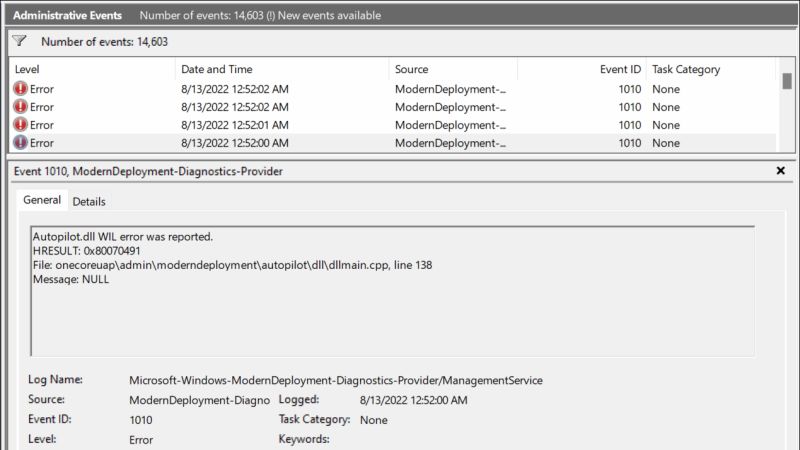Select the General tab
Viewport: 800px width, 450px height.
(42, 200)
